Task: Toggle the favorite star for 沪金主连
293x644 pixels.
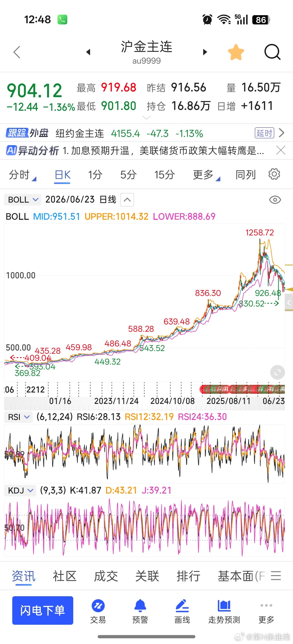Action: [x=236, y=52]
